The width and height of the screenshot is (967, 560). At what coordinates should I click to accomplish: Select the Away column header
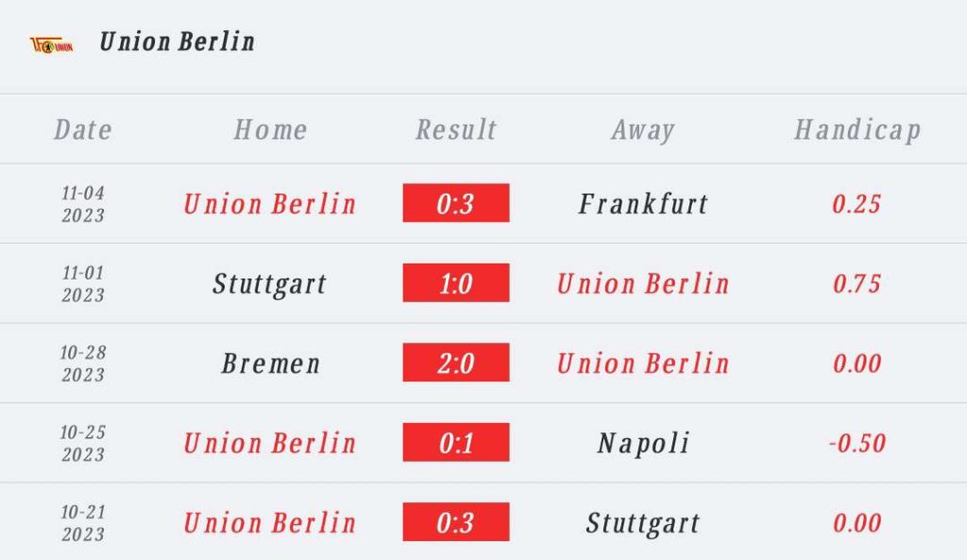643,130
